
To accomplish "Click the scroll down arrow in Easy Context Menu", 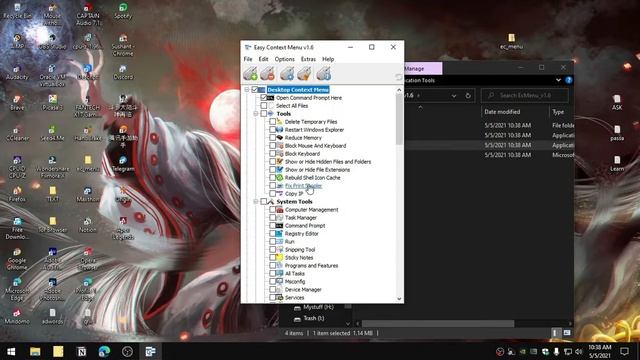I will pyautogui.click(x=399, y=298).
